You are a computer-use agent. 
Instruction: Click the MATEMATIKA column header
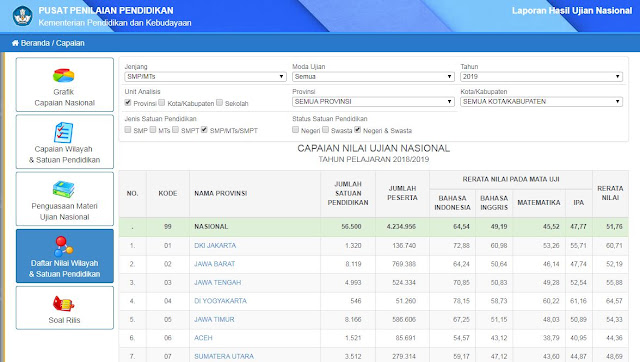point(539,202)
